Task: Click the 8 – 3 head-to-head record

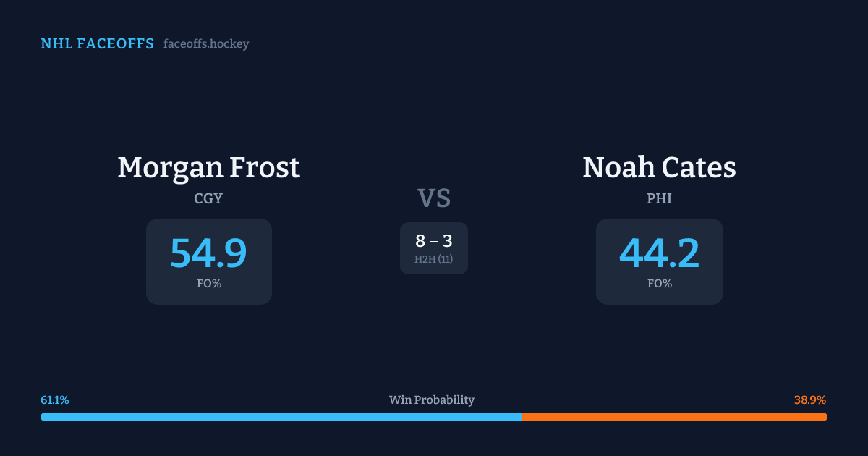Action: click(x=434, y=242)
